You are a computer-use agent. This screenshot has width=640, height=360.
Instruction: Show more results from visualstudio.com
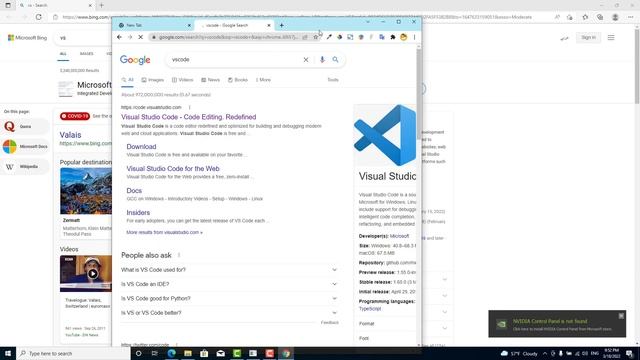point(164,232)
